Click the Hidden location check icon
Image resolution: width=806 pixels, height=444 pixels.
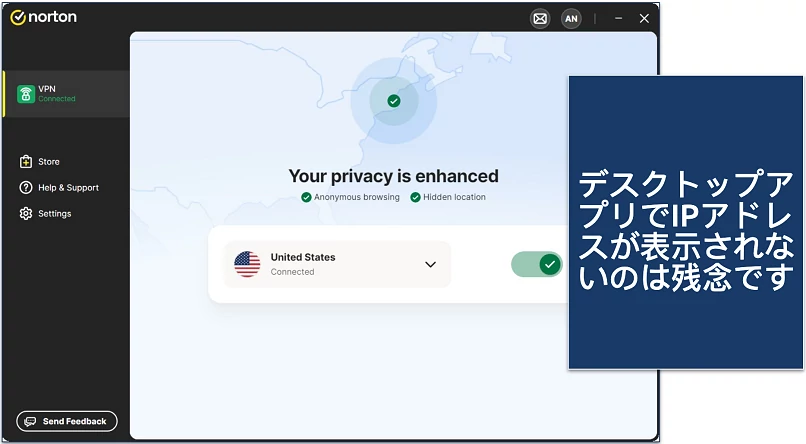[415, 197]
